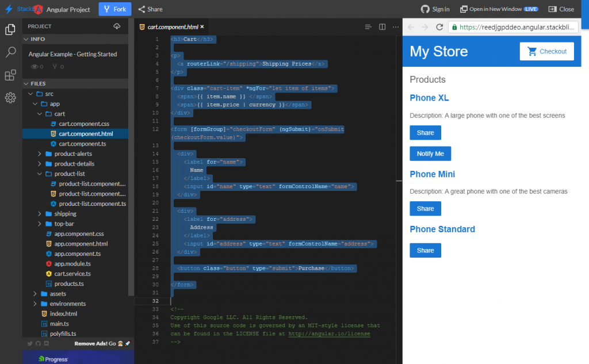
Task: Collapse the src folder
Action: (x=31, y=94)
